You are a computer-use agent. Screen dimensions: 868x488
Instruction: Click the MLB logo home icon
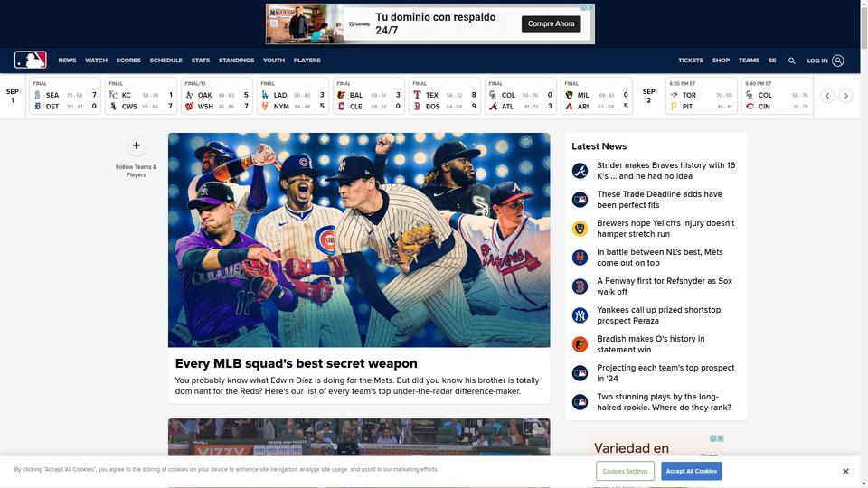31,60
